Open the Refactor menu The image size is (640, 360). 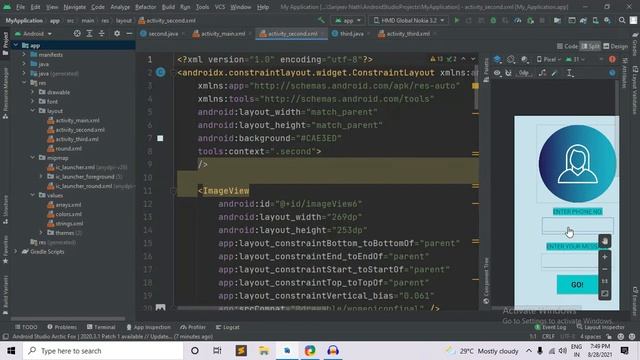145,7
